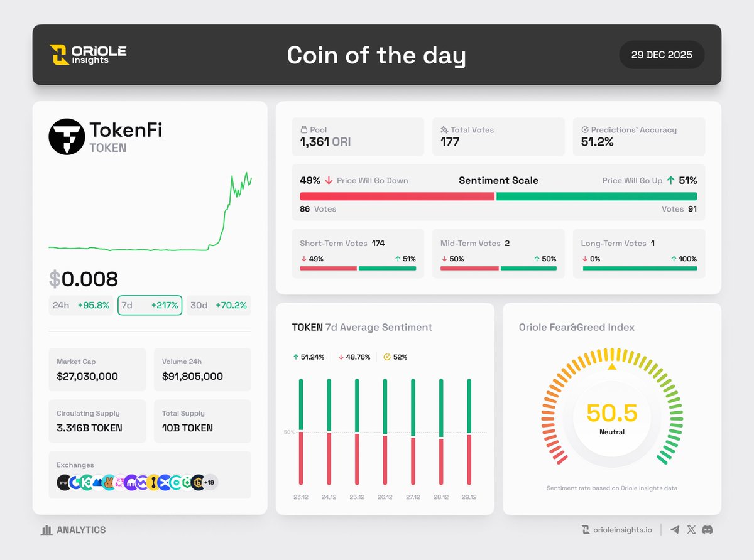
Task: Click the 23.12 sentiment bar
Action: pyautogui.click(x=301, y=432)
